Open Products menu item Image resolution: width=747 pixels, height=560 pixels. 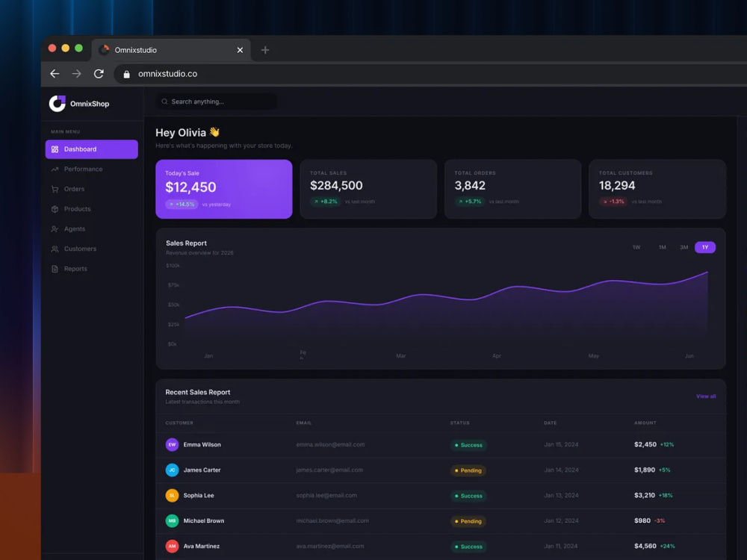[91, 209]
